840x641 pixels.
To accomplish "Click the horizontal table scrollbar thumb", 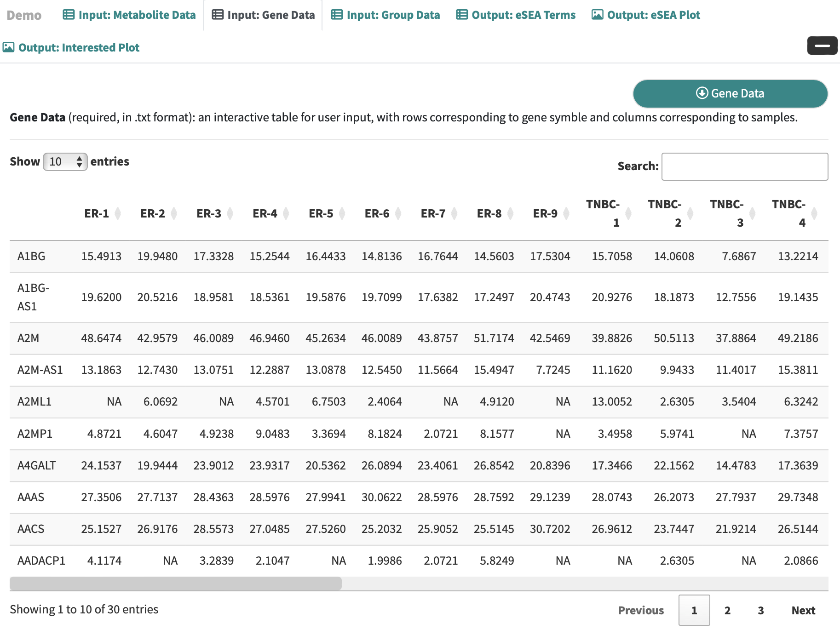I will point(175,584).
